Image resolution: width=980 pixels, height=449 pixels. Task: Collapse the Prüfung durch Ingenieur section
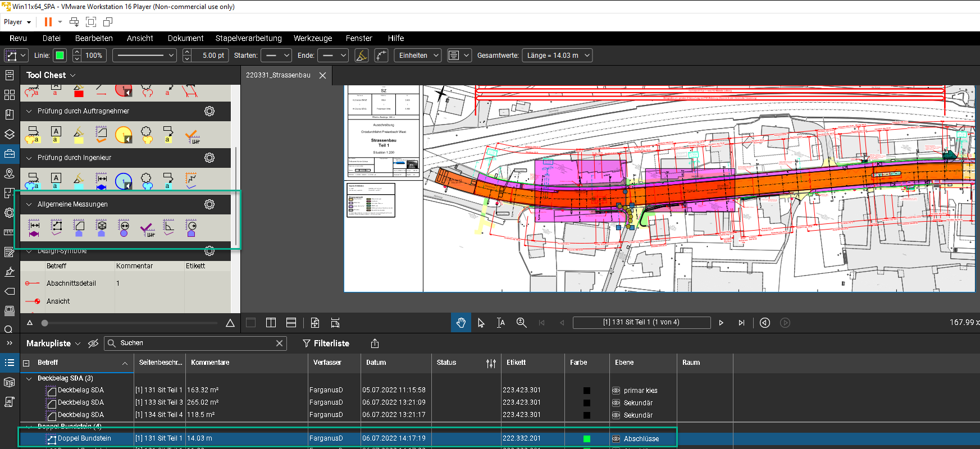click(29, 158)
